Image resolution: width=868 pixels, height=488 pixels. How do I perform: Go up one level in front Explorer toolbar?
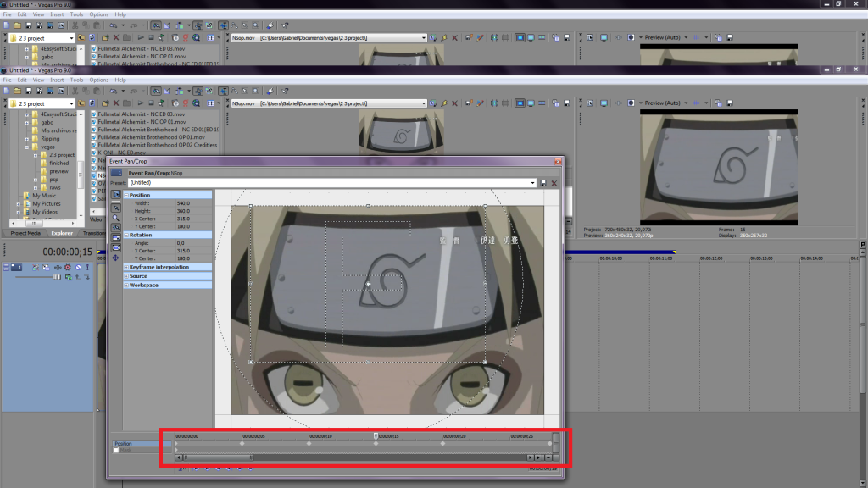coord(81,103)
